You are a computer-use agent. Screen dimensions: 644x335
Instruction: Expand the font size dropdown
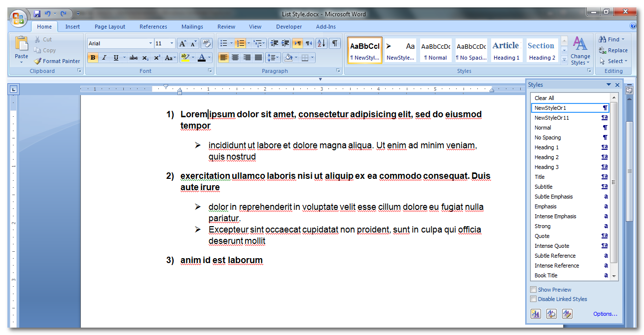click(172, 43)
